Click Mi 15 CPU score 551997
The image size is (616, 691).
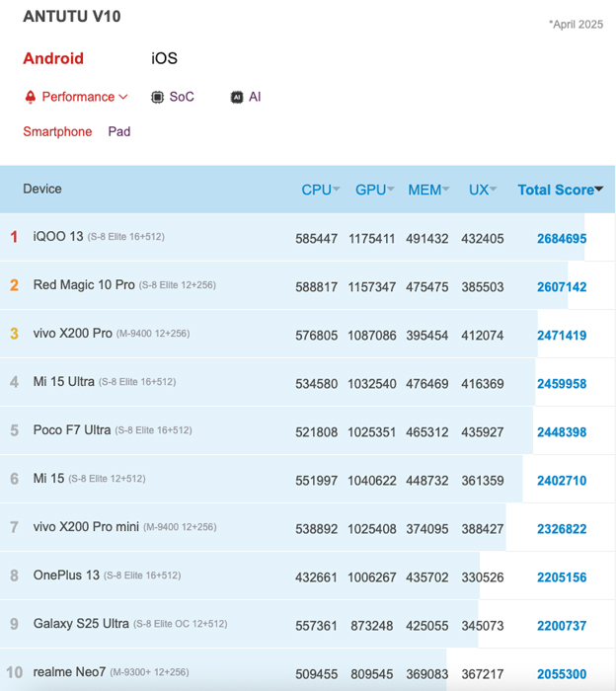316,481
